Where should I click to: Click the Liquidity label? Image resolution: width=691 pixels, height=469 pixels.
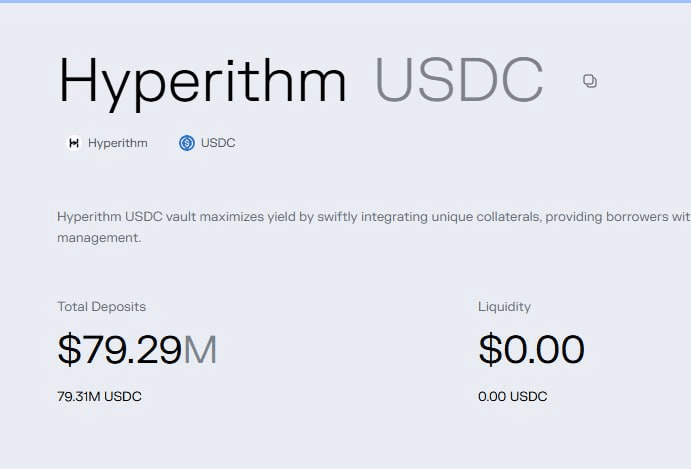coord(504,307)
